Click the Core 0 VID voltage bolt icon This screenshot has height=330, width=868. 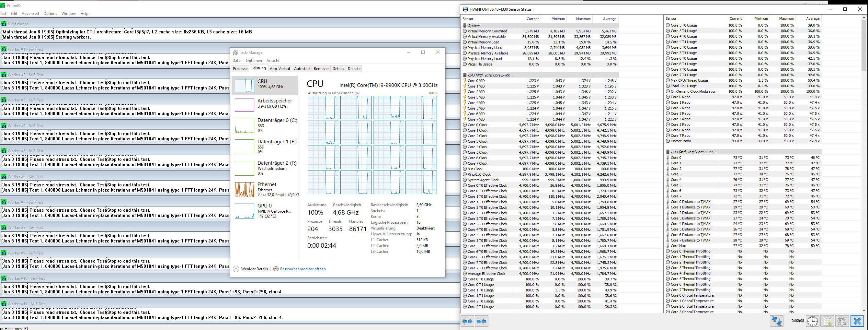(465, 81)
